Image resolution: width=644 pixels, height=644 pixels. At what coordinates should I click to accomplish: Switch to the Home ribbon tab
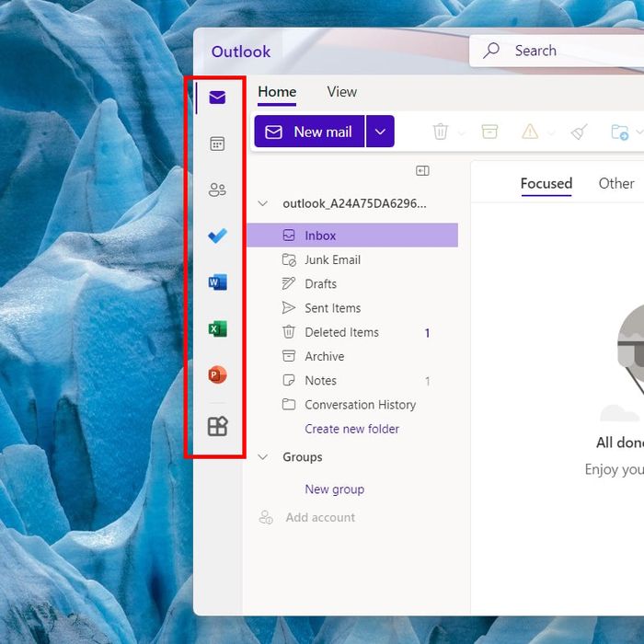277,92
